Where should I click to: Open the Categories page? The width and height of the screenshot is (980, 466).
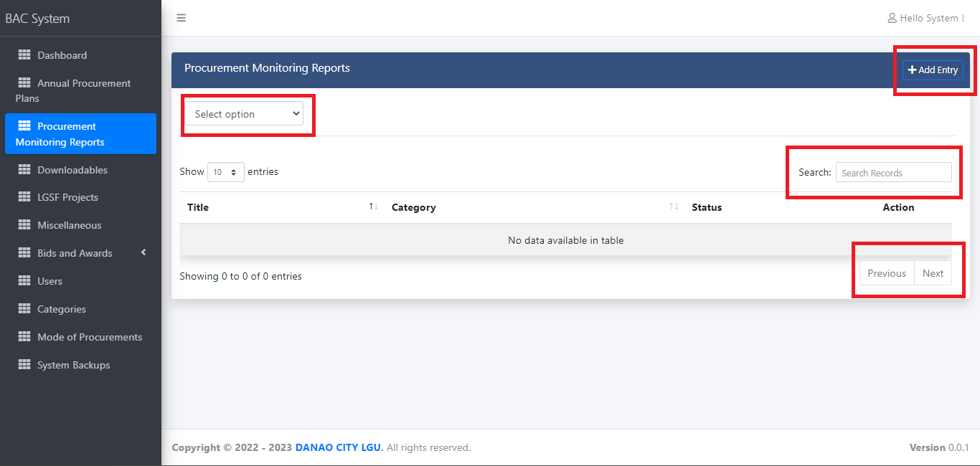click(80, 309)
